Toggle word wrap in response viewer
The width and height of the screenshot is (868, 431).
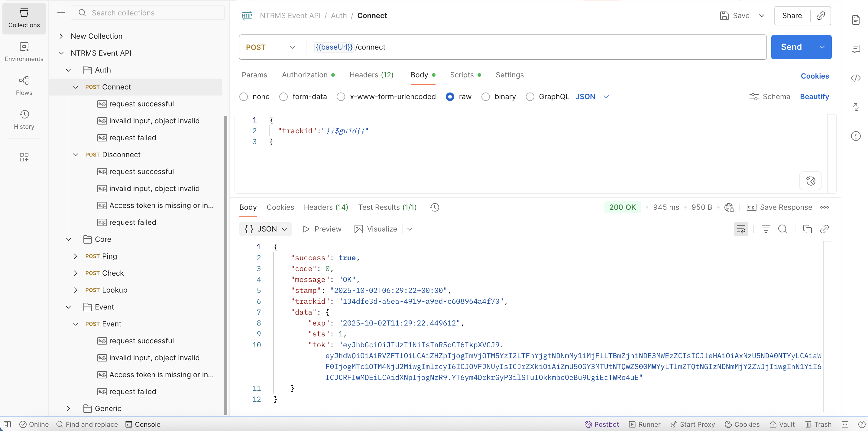pyautogui.click(x=741, y=229)
